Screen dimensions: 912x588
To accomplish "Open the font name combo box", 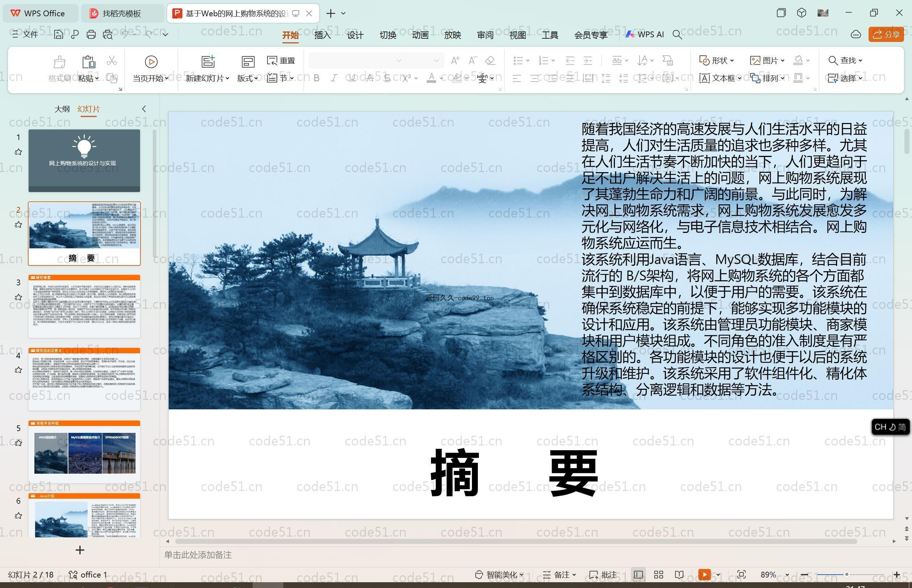I will point(356,60).
